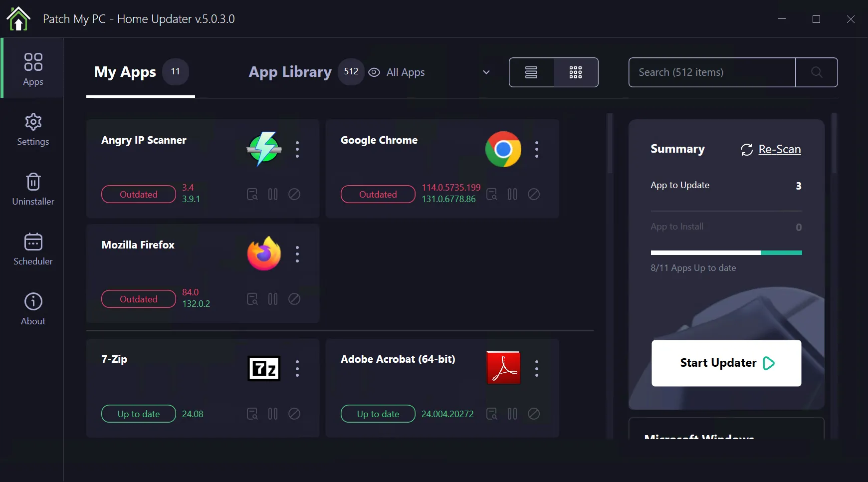Click the app list vertical scrollbar
868x482 pixels.
[x=610, y=144]
